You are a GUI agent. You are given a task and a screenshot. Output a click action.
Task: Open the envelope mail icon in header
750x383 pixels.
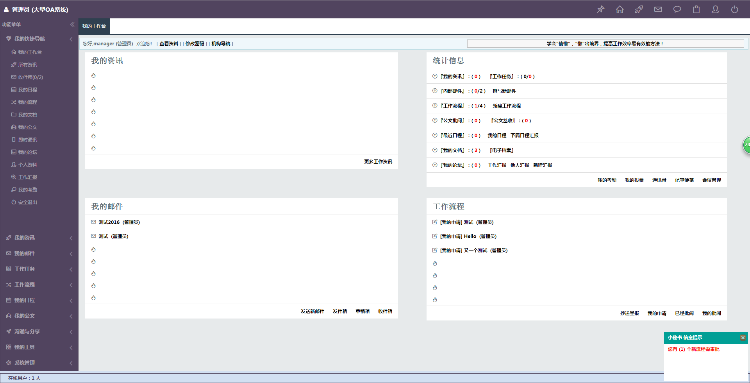coord(658,9)
